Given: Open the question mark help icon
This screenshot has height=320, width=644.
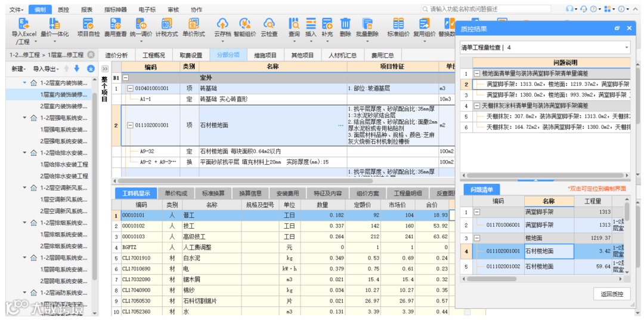Looking at the screenshot, I should tap(593, 8).
